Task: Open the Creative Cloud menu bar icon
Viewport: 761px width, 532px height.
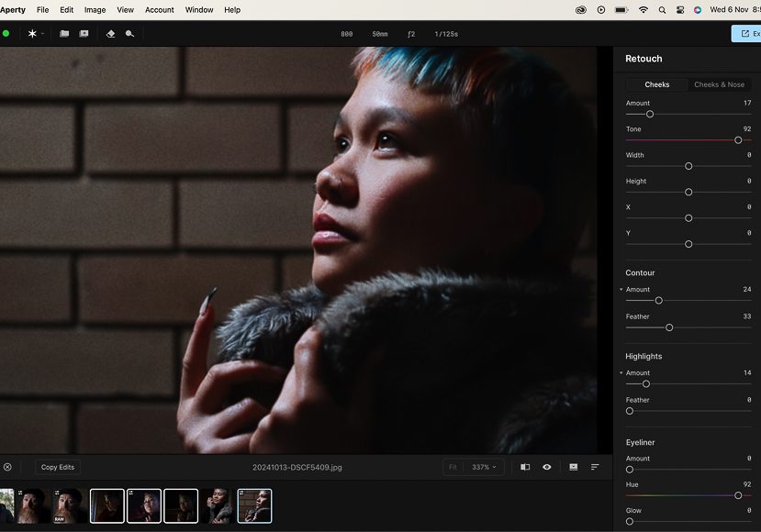Action: [x=581, y=10]
